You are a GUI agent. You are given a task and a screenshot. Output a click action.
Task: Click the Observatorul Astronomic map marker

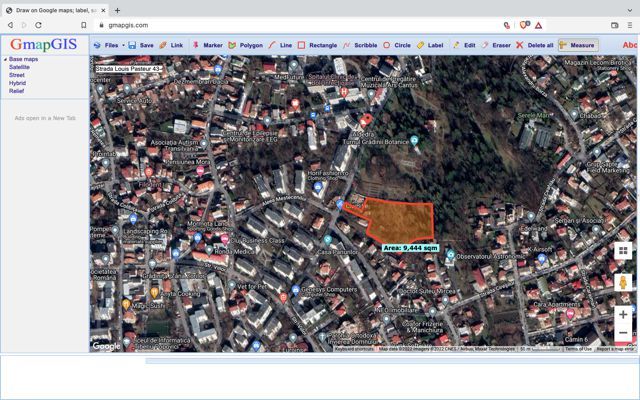[451, 255]
